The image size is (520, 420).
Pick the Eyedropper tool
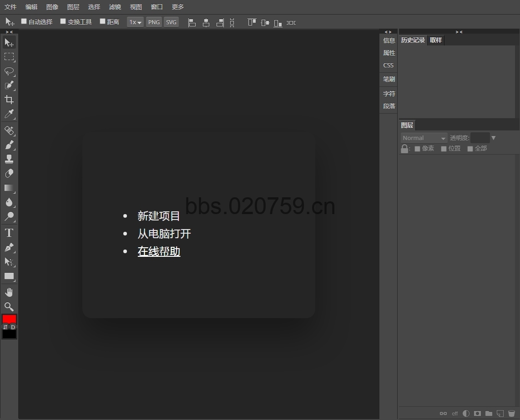[9, 114]
